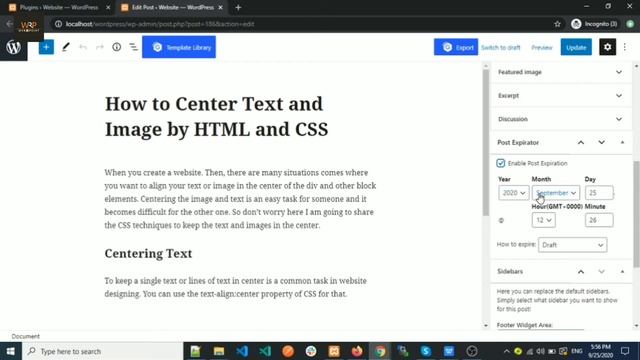Click the Export button
This screenshot has height=360, width=640.
(x=456, y=47)
